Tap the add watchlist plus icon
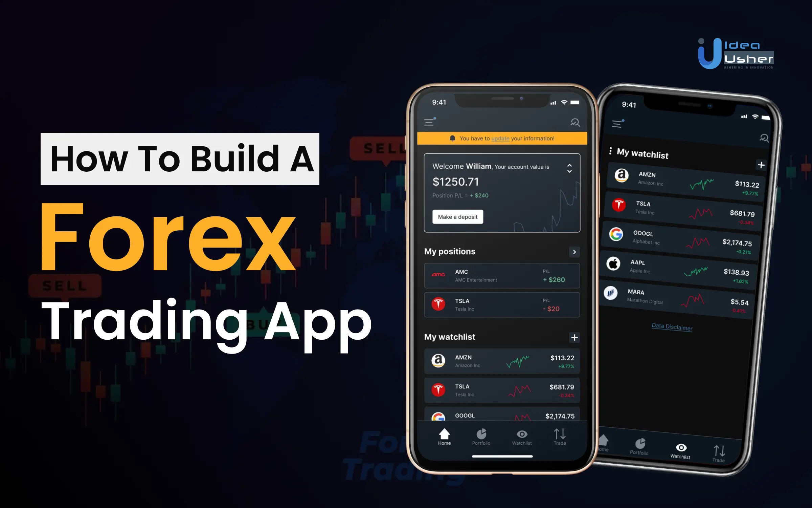 [x=574, y=337]
